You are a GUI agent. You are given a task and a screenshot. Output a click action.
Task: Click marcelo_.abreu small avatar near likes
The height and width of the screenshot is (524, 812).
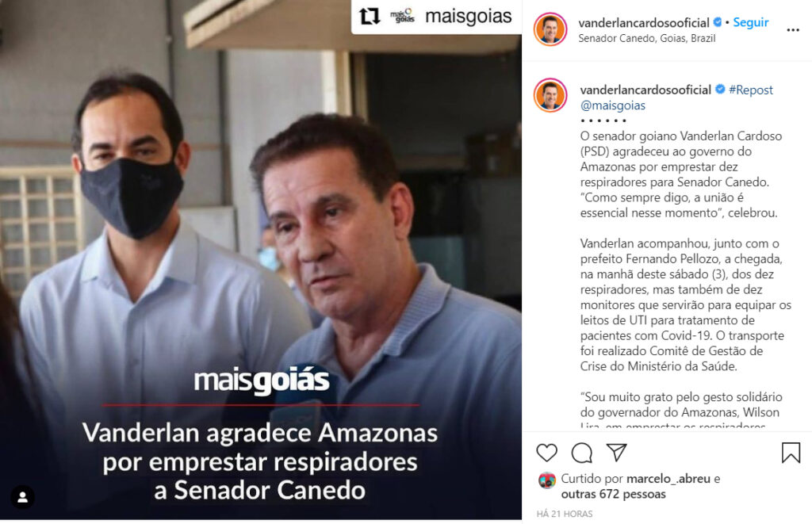pos(547,480)
